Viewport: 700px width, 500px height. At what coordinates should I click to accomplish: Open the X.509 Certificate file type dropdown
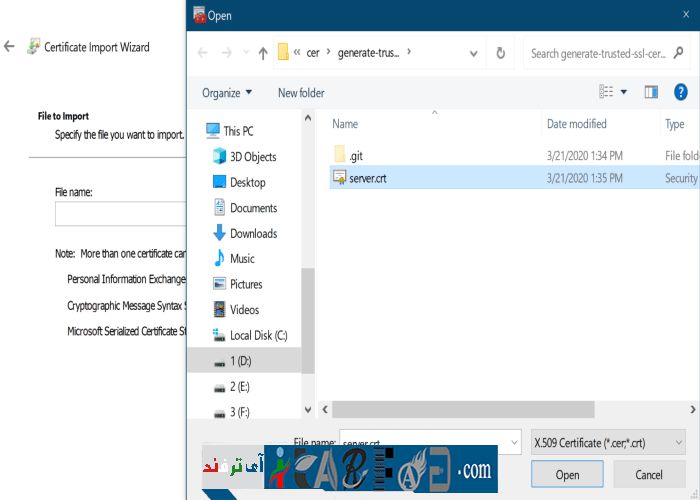[x=608, y=441]
